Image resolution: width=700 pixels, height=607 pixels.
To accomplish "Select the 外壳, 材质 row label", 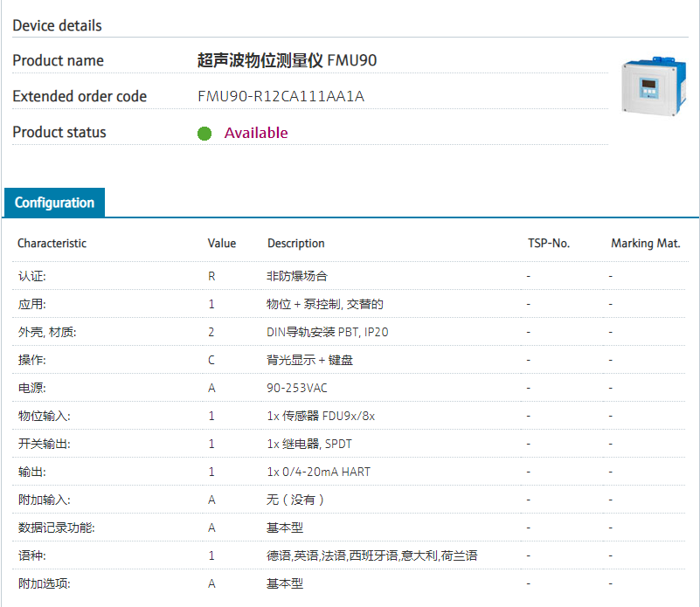I will pyautogui.click(x=47, y=332).
